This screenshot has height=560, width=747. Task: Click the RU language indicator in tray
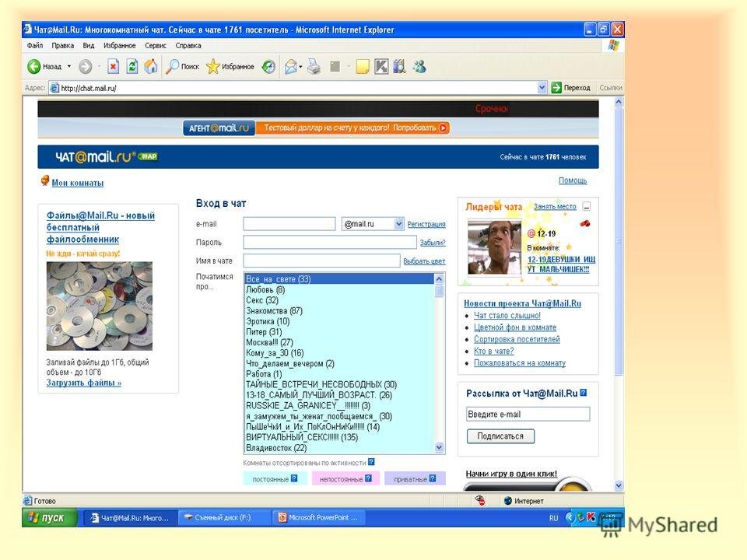coord(553,518)
